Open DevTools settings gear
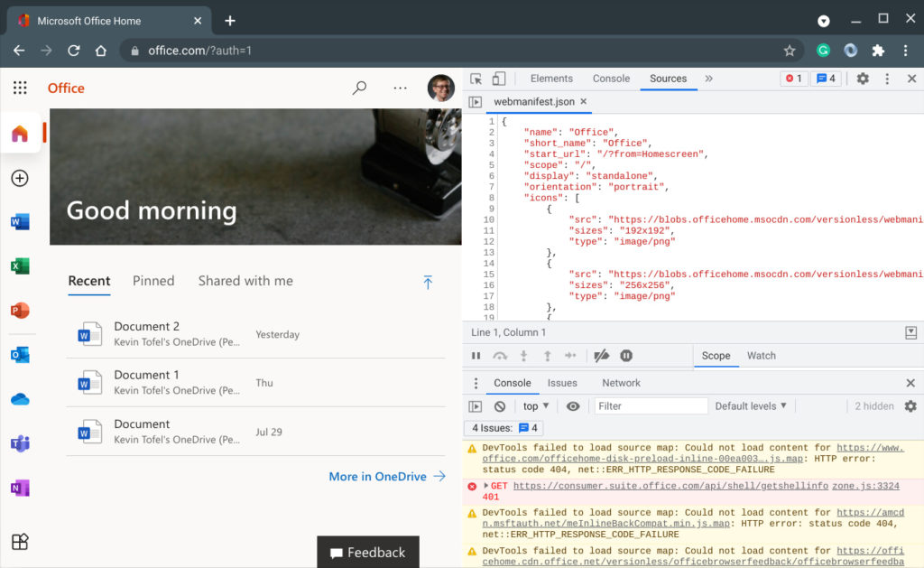The width and height of the screenshot is (924, 568). click(863, 79)
